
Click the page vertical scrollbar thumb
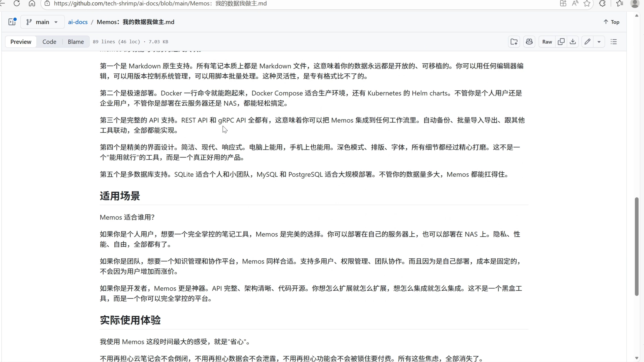click(636, 246)
